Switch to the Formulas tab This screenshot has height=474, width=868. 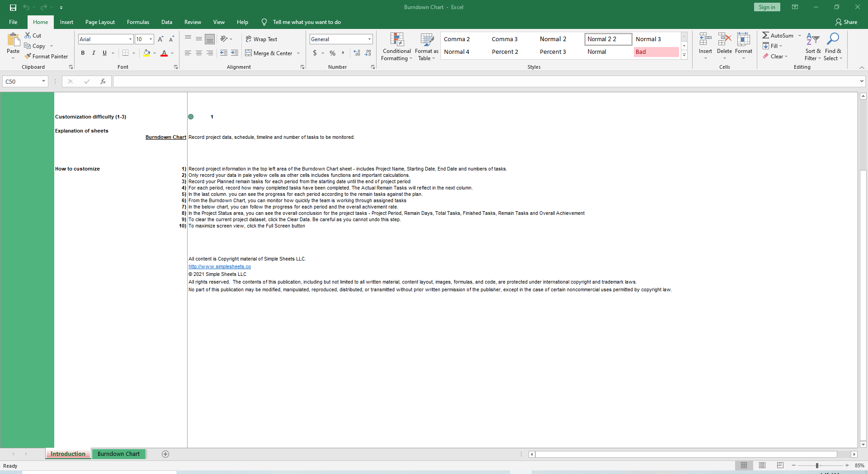point(138,22)
